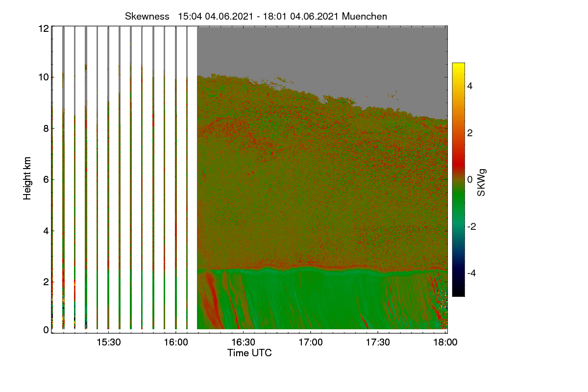The image size is (588, 392).
Task: Click the red streak near 16:15 below 2 km
Action: (213, 299)
